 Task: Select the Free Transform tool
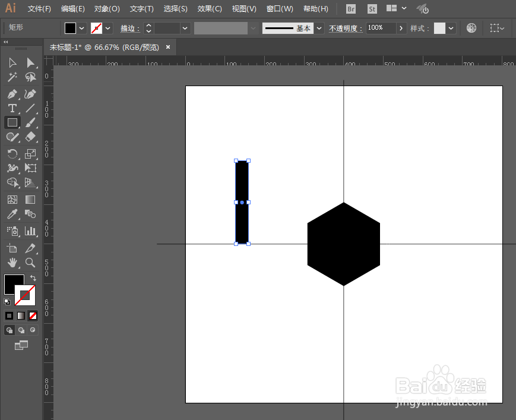(x=31, y=168)
